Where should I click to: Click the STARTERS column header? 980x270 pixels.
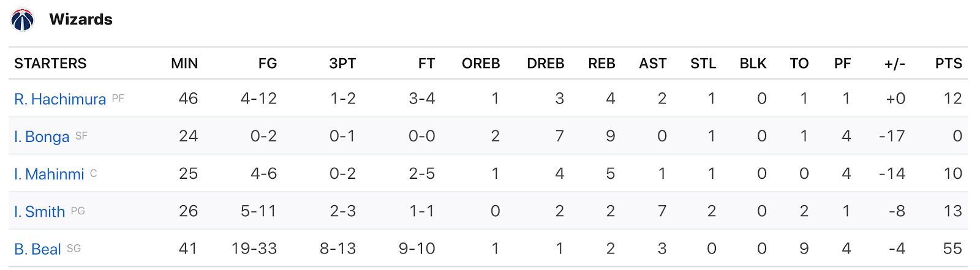point(50,64)
